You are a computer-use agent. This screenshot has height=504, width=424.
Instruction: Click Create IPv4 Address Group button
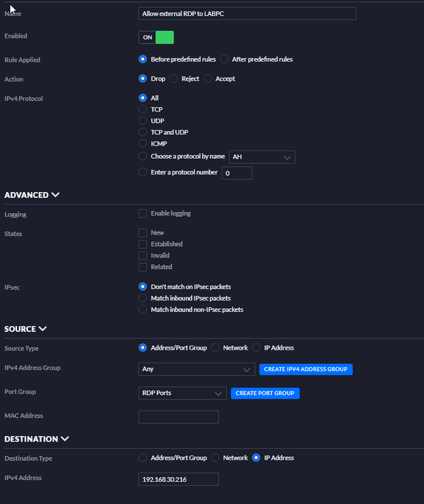click(306, 369)
